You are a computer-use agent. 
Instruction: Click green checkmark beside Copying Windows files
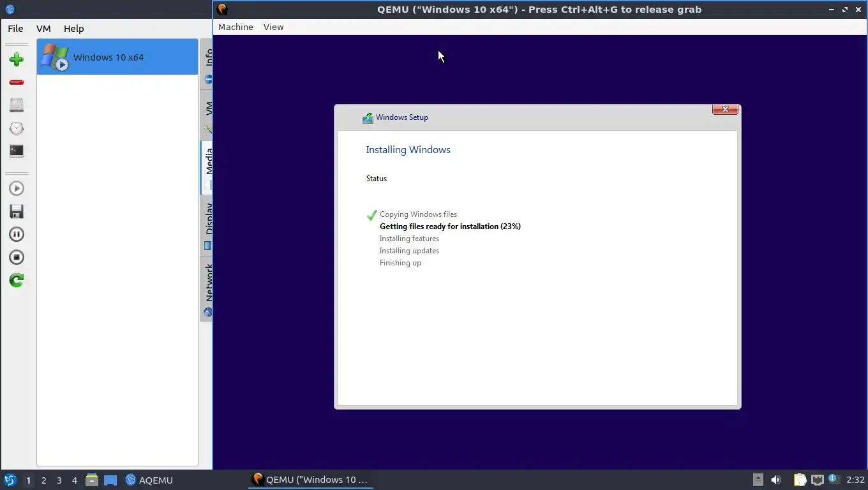click(371, 215)
